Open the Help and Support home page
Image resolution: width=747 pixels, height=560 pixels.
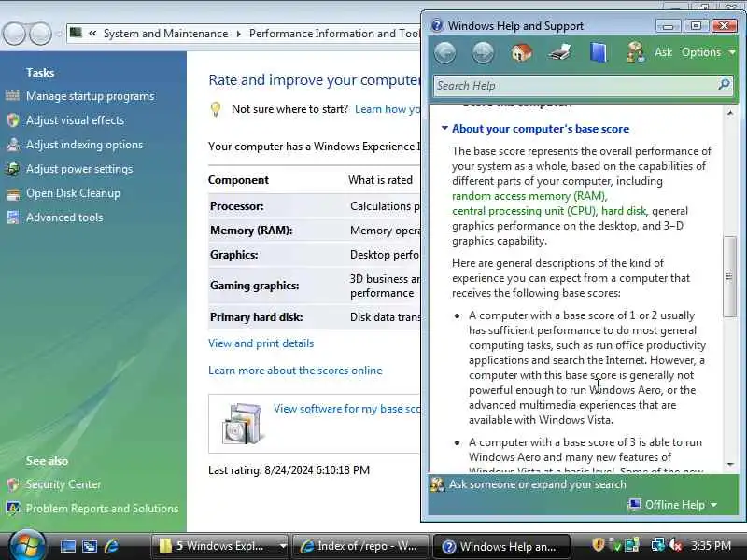[x=522, y=52]
